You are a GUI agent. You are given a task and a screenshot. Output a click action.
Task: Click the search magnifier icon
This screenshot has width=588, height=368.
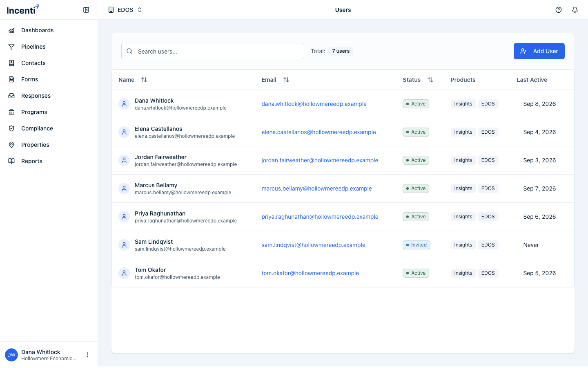point(129,51)
